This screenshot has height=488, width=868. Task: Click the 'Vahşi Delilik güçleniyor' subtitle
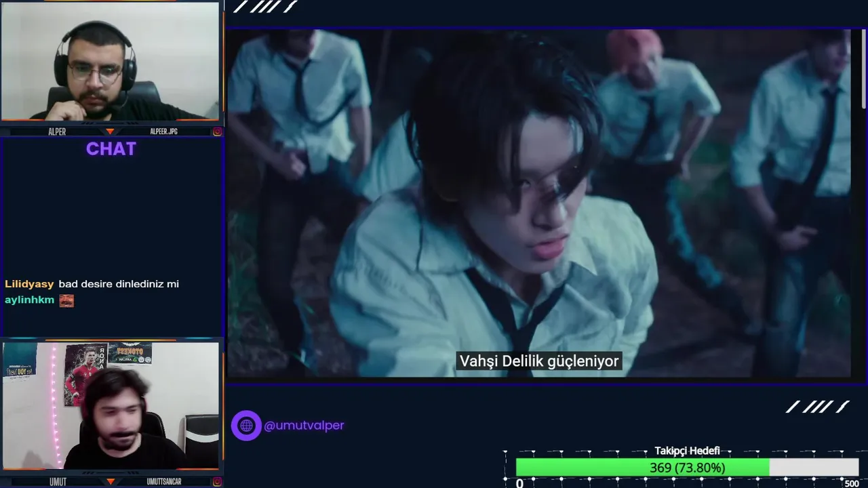[539, 361]
